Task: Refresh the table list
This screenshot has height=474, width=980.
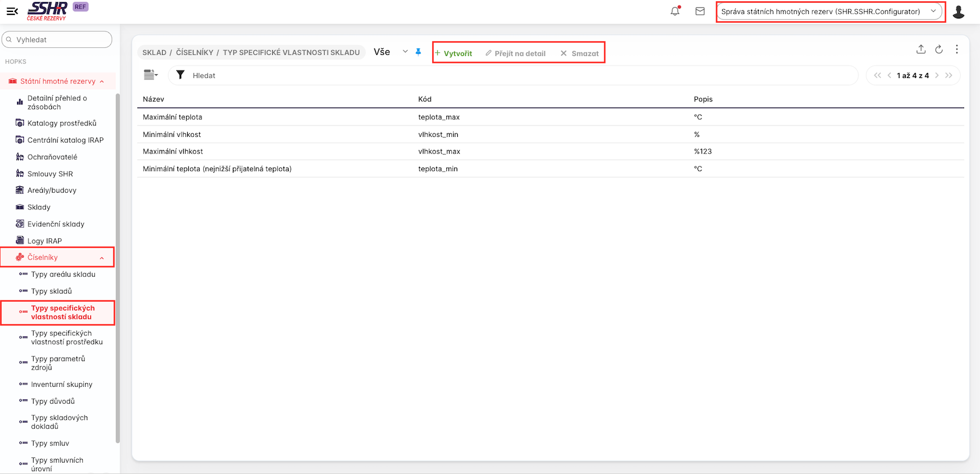Action: tap(939, 50)
